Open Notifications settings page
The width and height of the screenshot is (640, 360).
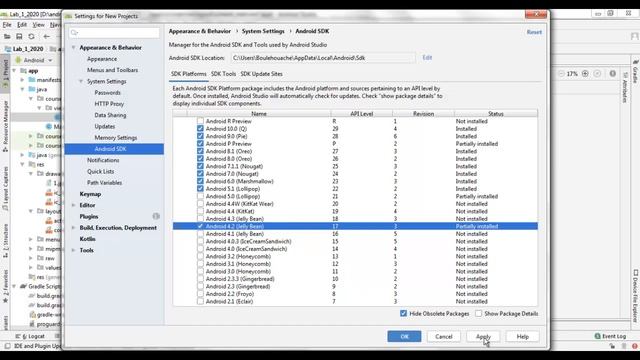[103, 160]
